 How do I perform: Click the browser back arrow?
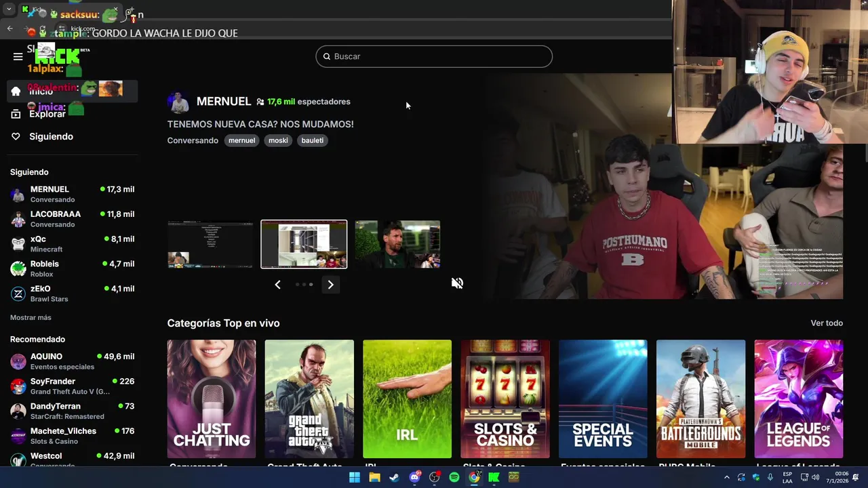pyautogui.click(x=10, y=28)
